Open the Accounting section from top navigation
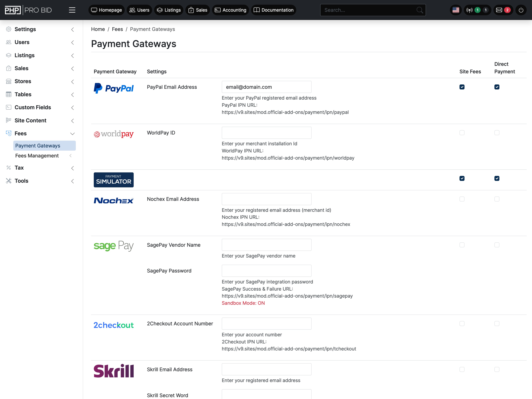This screenshot has width=532, height=399. tap(230, 10)
